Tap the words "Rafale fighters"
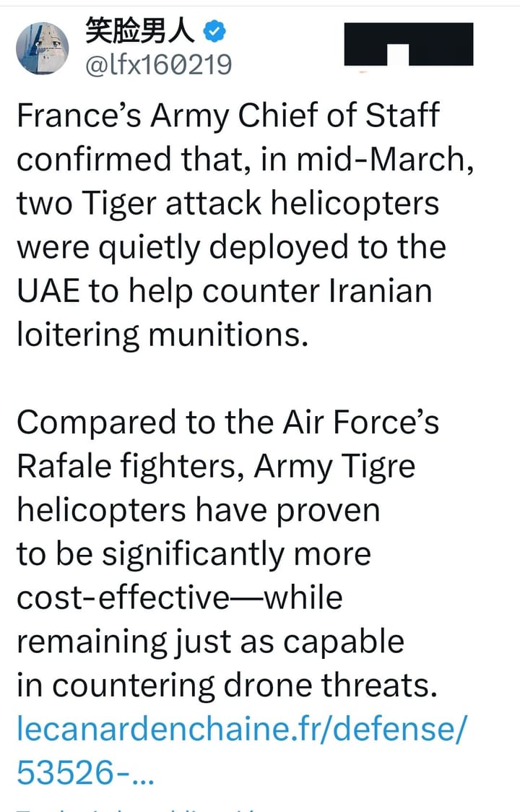Screen dimensions: 520x812 tap(130, 466)
